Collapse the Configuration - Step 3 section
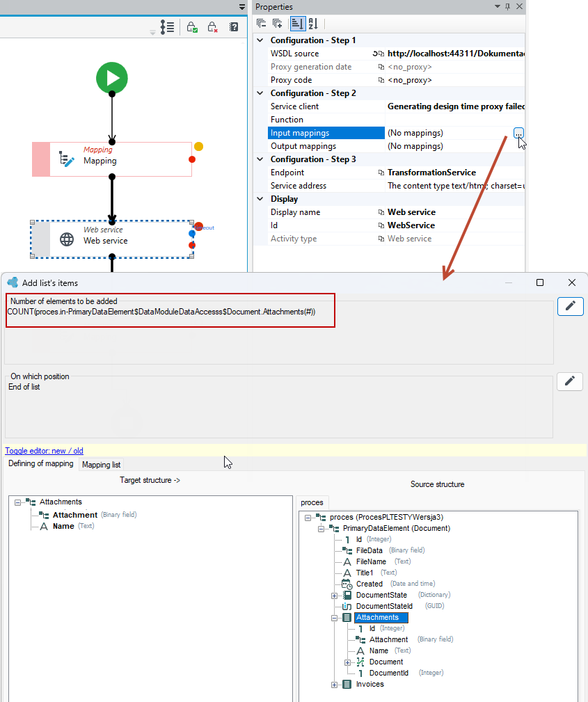588x702 pixels. pyautogui.click(x=260, y=159)
